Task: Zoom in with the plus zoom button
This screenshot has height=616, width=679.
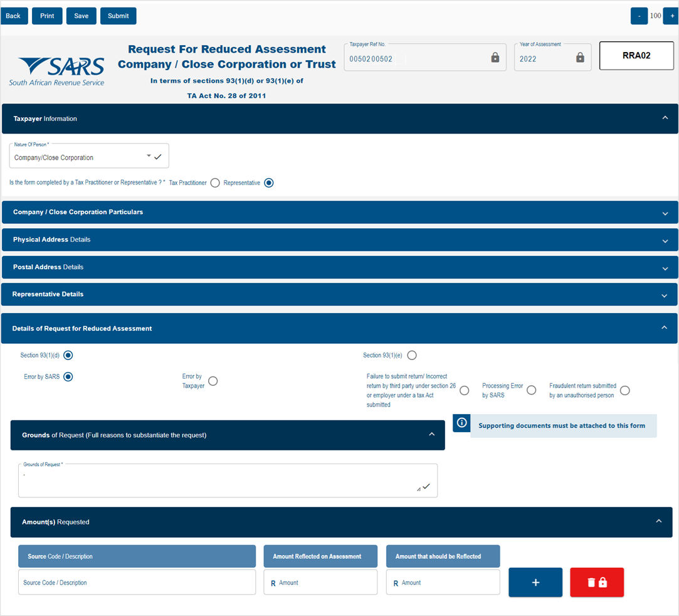Action: tap(671, 16)
